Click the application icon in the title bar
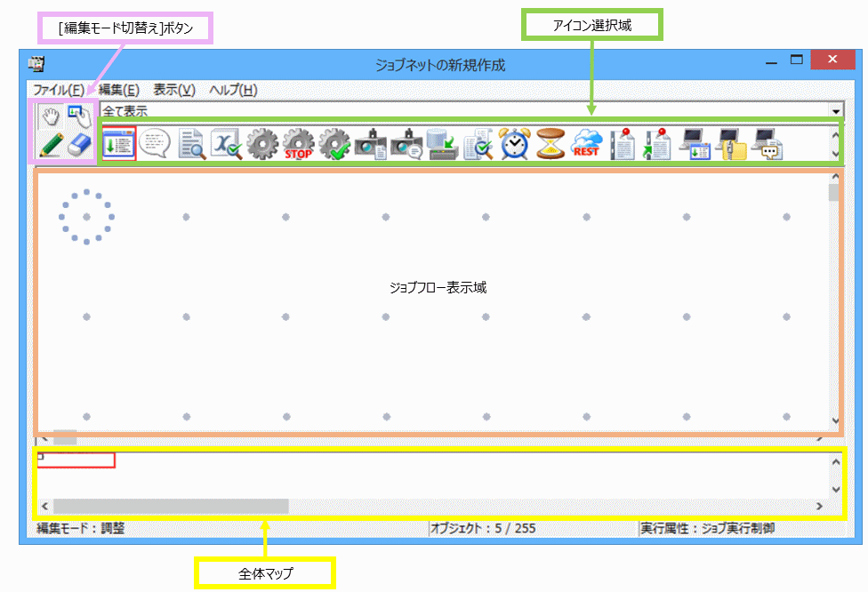This screenshot has width=868, height=592. pyautogui.click(x=36, y=64)
